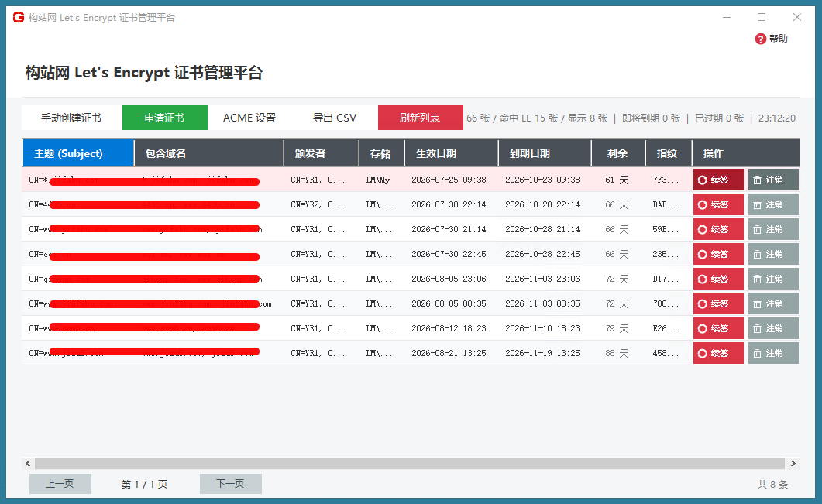Screen dimensions: 822x504
Task: Renew certificate expiring 2026-10-28 21:14
Action: [x=718, y=229]
